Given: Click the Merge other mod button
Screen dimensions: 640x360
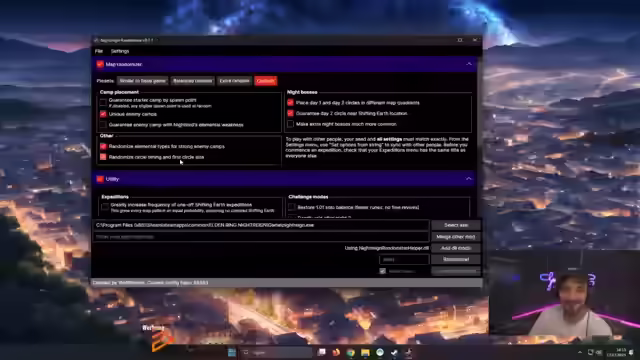Looking at the screenshot, I should 456,237.
